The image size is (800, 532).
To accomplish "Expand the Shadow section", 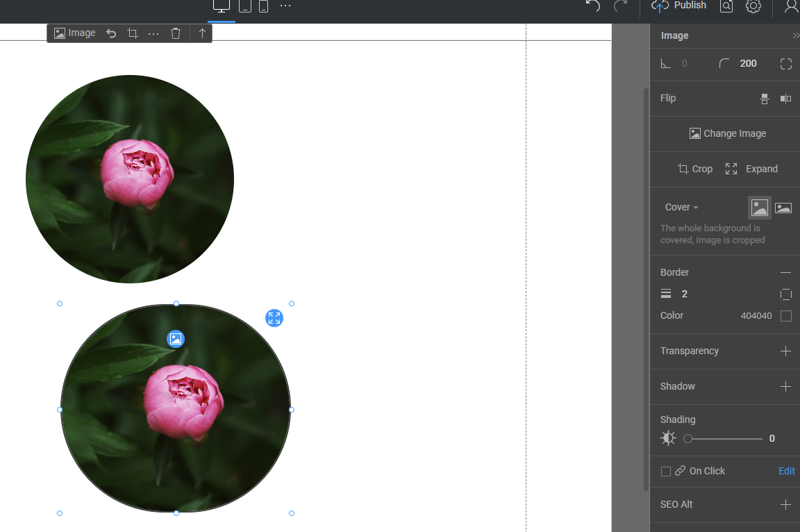I will tap(785, 387).
